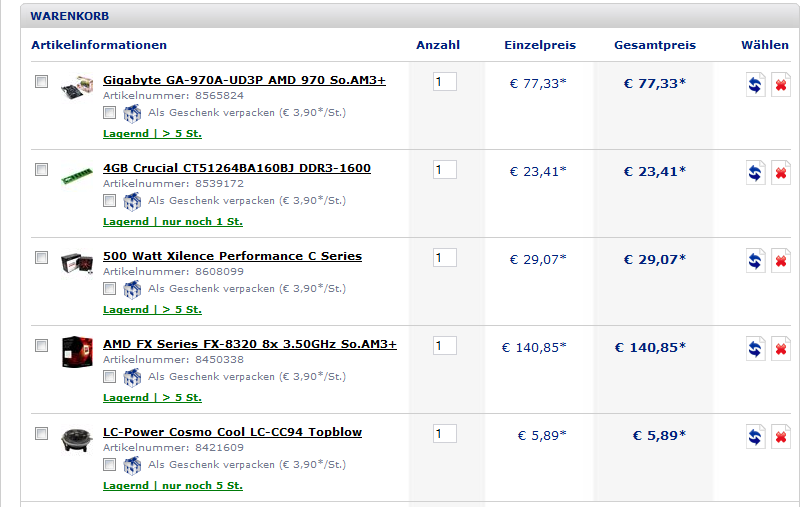Image resolution: width=807 pixels, height=507 pixels.
Task: Focus the quantity field for Gigabyte GA-970A-UD3P
Action: click(x=445, y=82)
